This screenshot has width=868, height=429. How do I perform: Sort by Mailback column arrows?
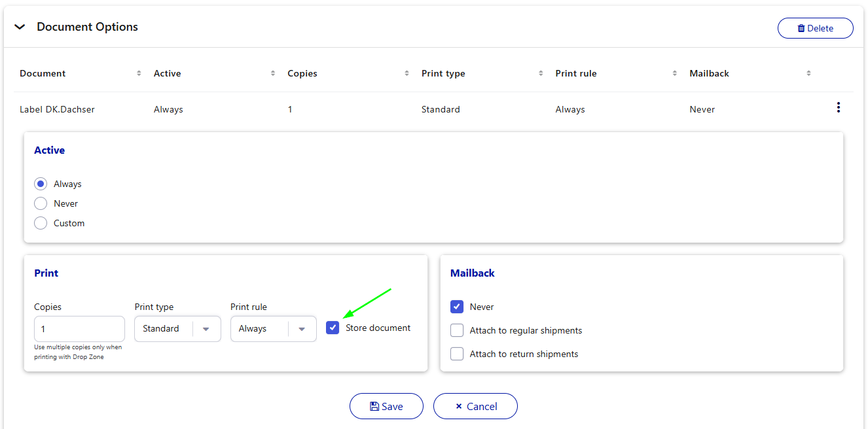pos(808,73)
